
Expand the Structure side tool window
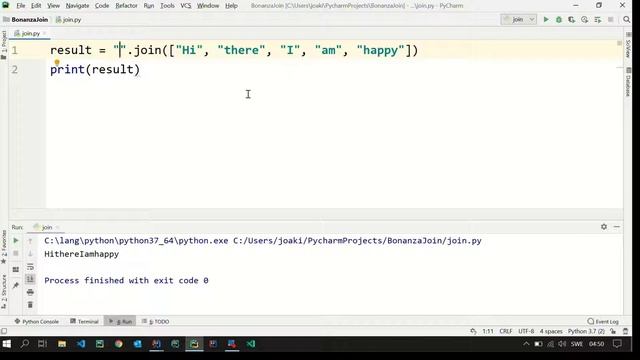point(4,291)
